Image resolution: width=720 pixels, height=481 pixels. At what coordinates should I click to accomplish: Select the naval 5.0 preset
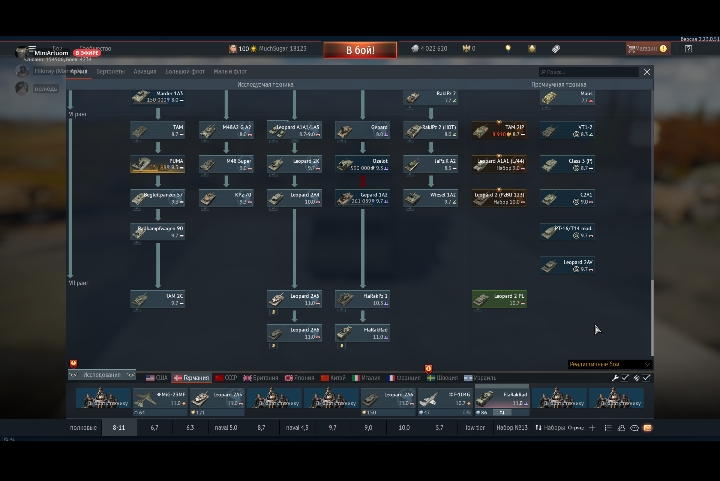(225, 428)
